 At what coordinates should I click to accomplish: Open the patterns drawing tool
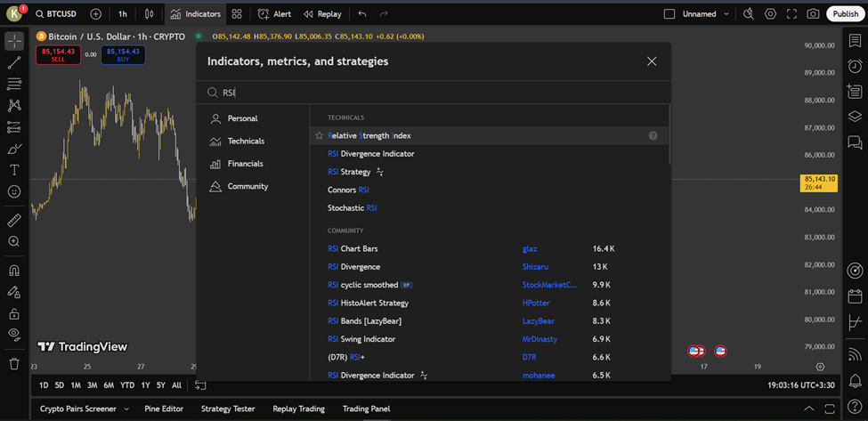click(14, 105)
